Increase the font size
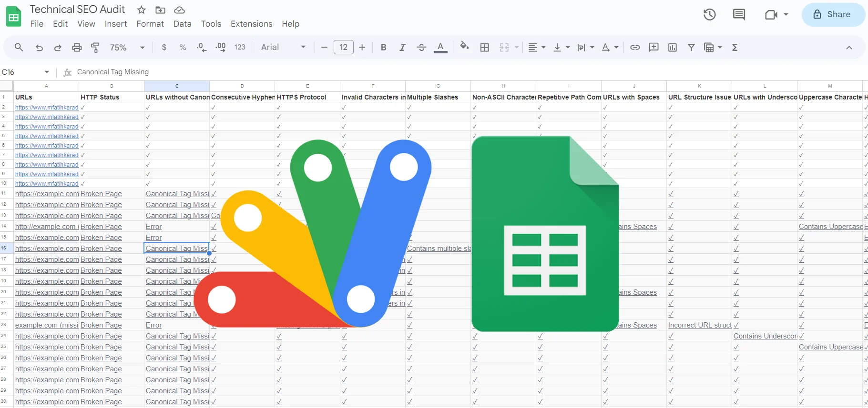 coord(362,47)
